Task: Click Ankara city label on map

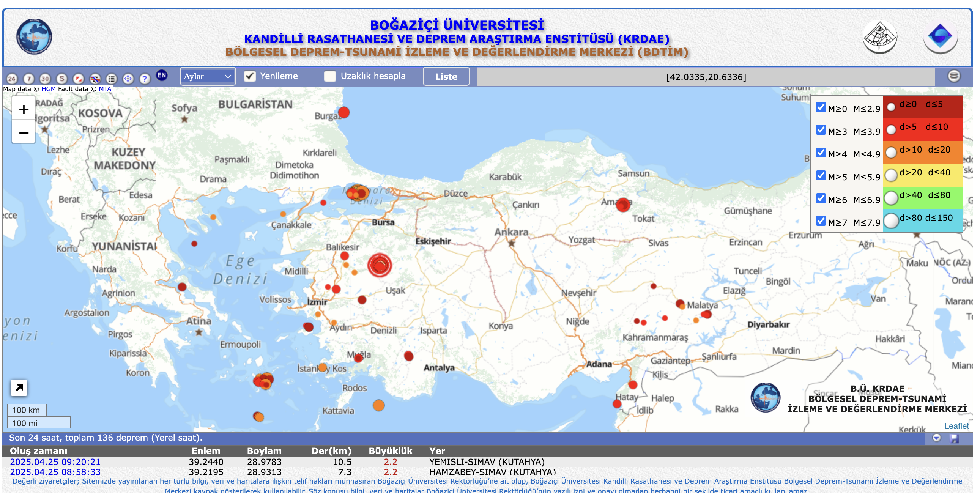Action: [x=511, y=232]
